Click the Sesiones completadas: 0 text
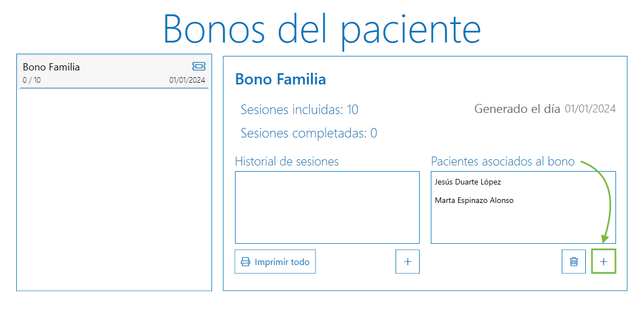The width and height of the screenshot is (644, 336). pos(308,133)
